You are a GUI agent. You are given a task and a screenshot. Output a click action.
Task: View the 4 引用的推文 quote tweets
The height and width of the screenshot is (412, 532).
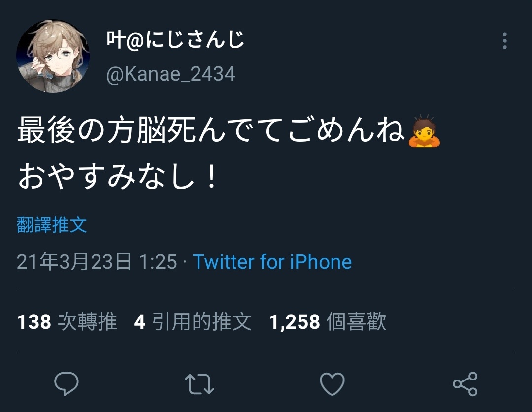(x=193, y=321)
